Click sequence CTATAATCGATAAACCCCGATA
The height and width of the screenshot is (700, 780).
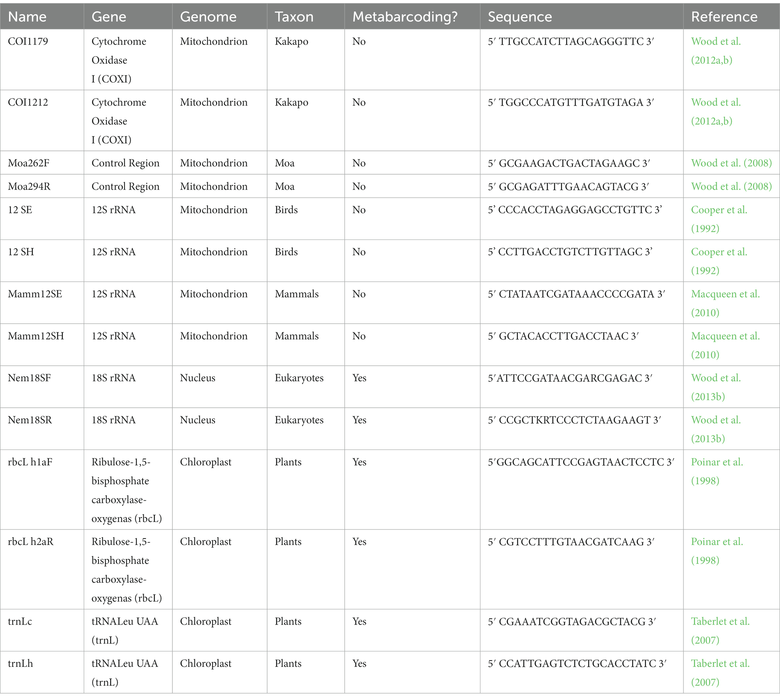(577, 294)
